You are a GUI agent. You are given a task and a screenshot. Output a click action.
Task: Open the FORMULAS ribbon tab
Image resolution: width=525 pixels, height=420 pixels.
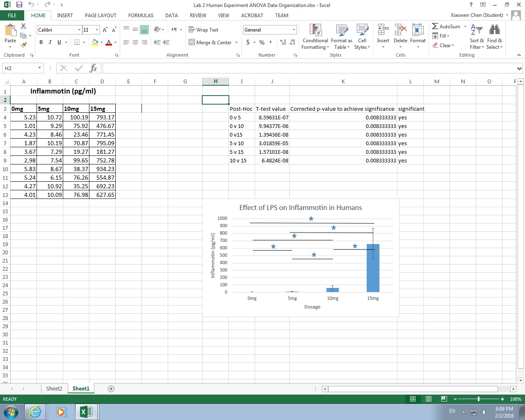pos(141,15)
